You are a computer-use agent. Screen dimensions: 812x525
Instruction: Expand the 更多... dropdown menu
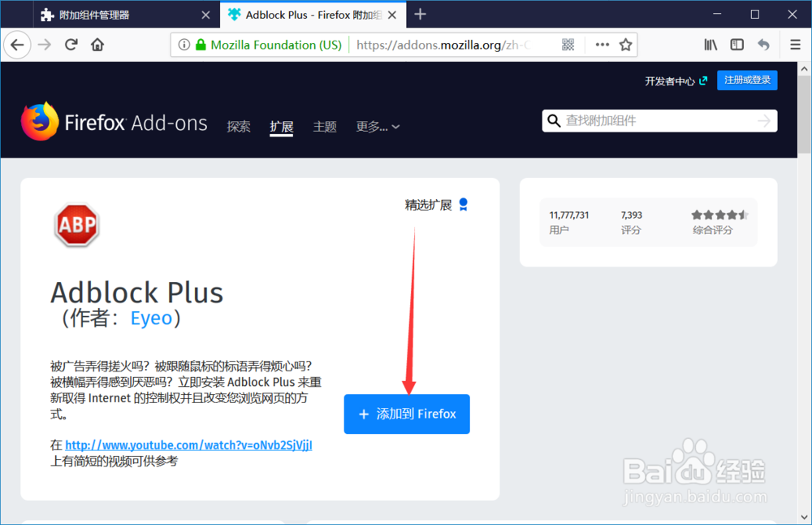coord(378,127)
